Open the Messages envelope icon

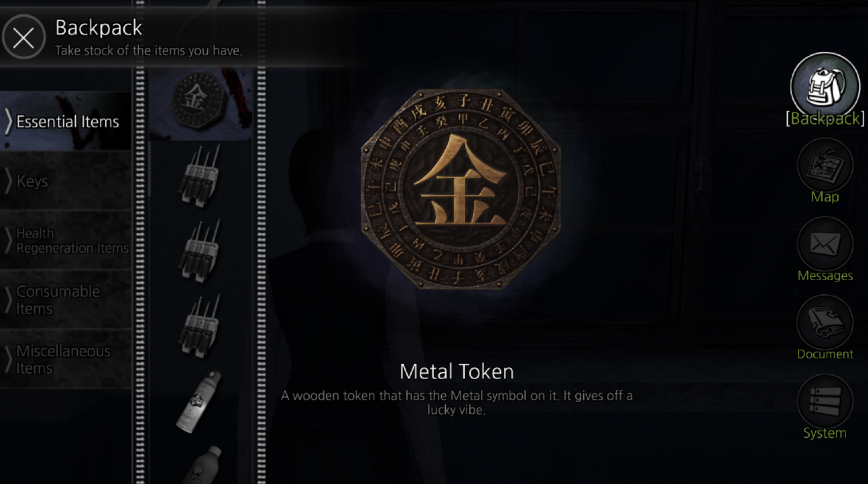[x=825, y=244]
